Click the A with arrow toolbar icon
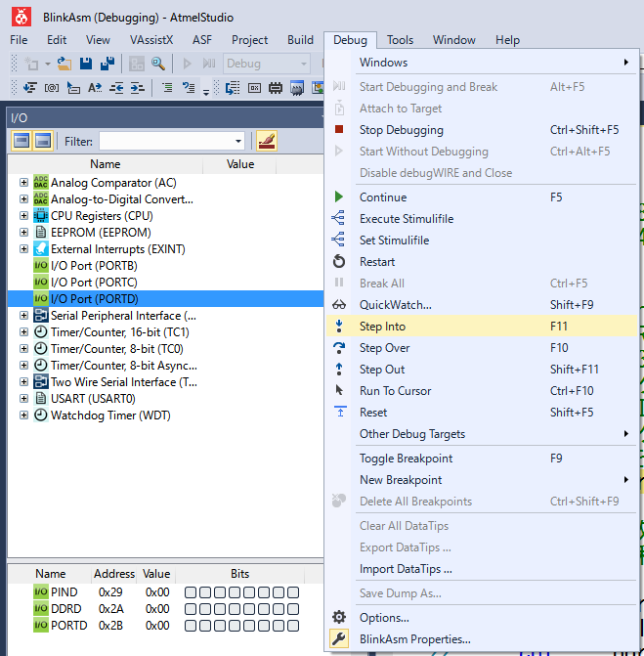 95,88
